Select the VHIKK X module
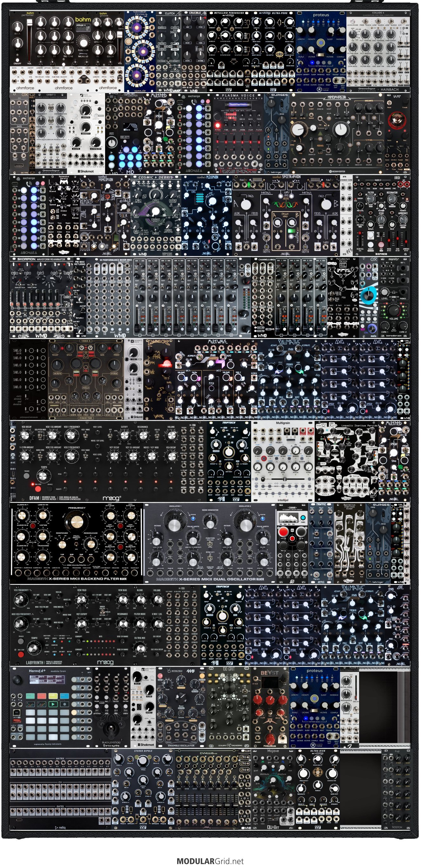This screenshot has height=868, width=421. [x=86, y=380]
